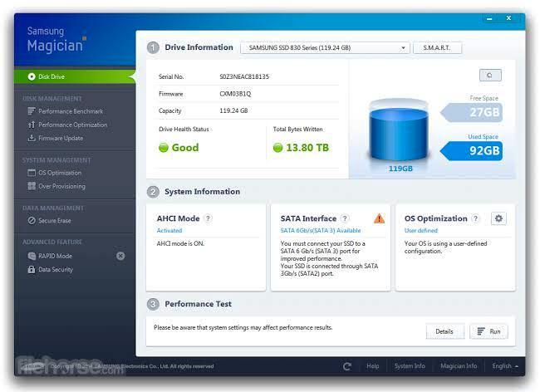Screen dimensions: 540x392
Task: Run the performance test
Action: tap(488, 331)
